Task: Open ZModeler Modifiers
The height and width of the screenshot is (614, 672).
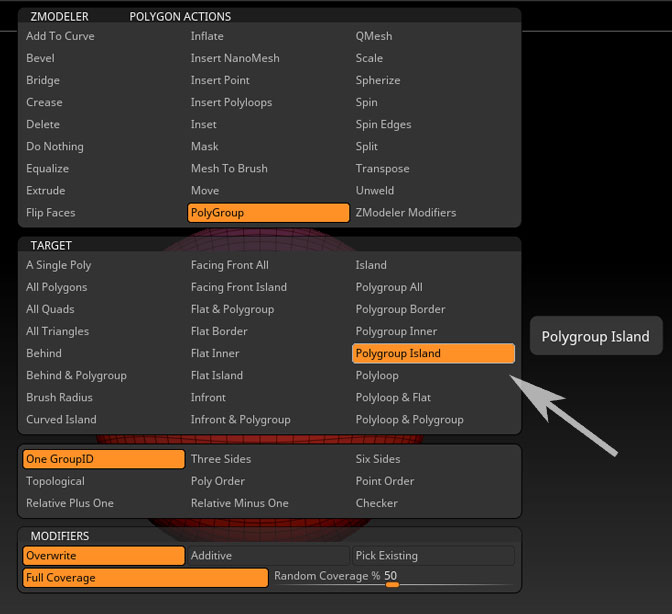Action: pos(405,213)
